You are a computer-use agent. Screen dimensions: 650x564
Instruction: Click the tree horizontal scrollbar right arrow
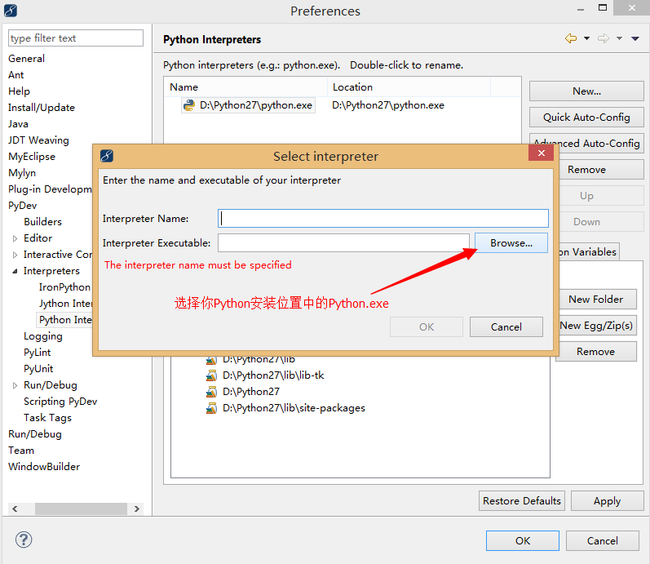click(136, 509)
